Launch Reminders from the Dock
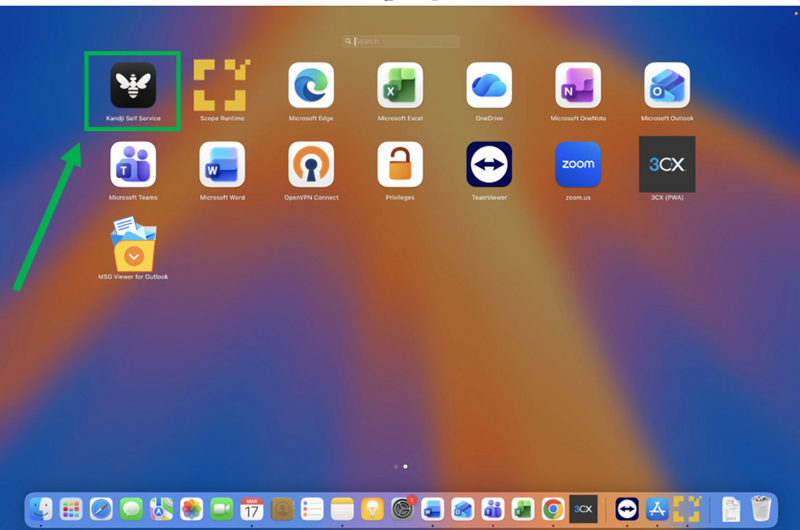The height and width of the screenshot is (530, 800). point(312,509)
